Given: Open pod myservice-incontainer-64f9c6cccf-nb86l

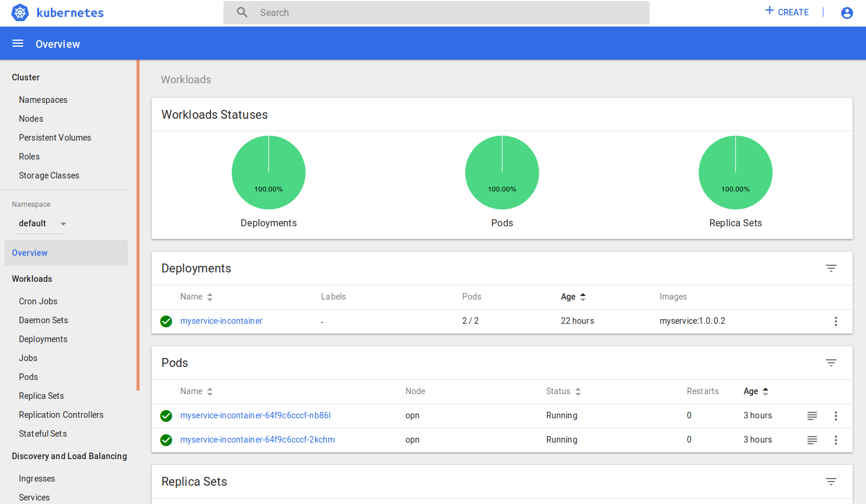Looking at the screenshot, I should pos(255,415).
